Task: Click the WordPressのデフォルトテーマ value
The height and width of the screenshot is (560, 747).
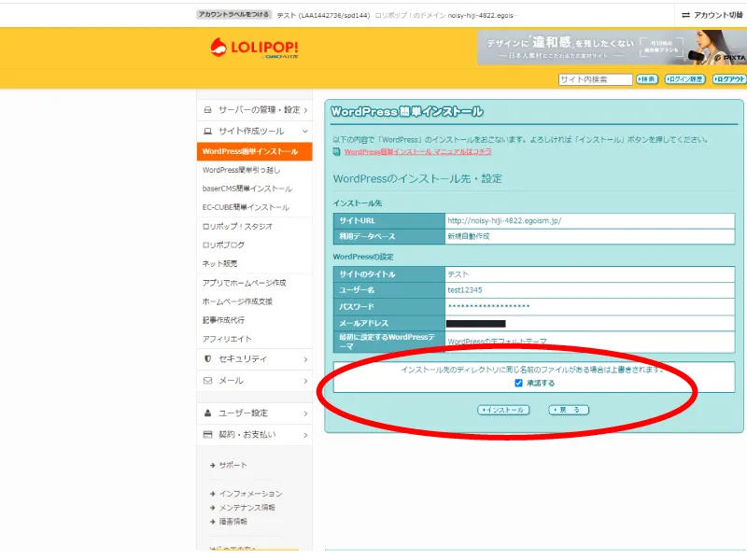Action: (x=497, y=342)
